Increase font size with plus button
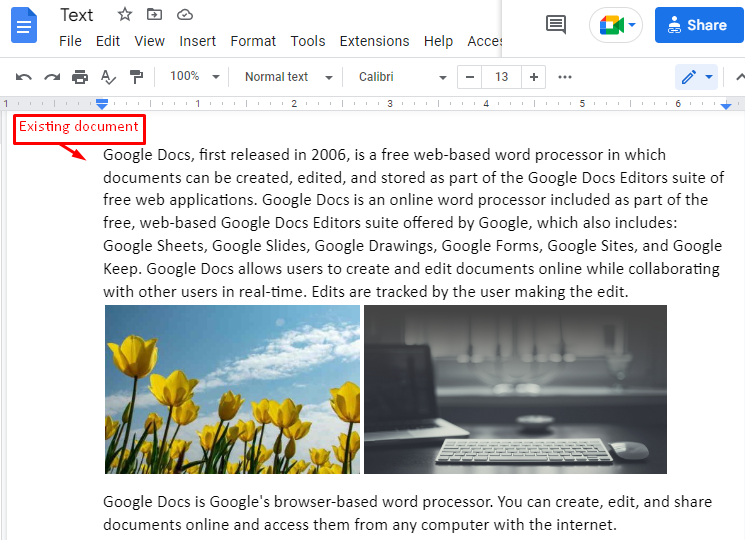Image resolution: width=745 pixels, height=540 pixels. coord(534,77)
